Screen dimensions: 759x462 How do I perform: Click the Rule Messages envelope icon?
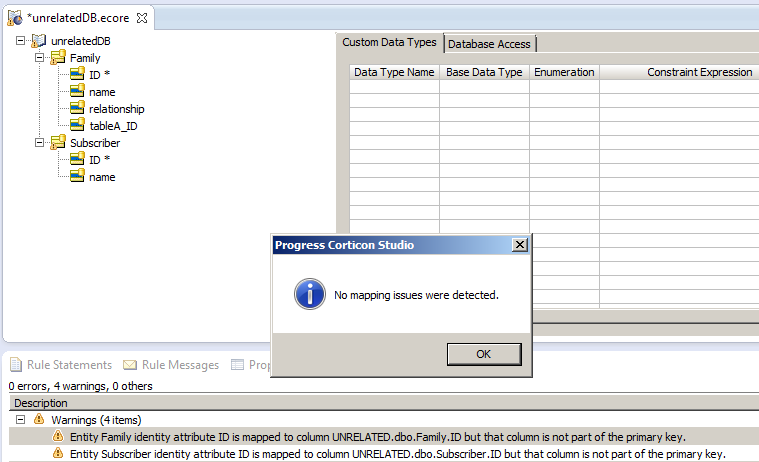pyautogui.click(x=130, y=365)
